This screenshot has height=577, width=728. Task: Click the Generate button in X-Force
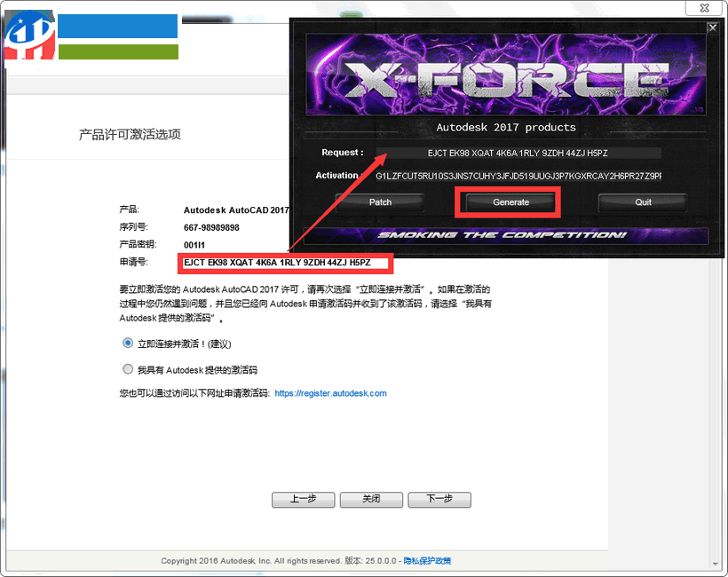click(x=510, y=202)
